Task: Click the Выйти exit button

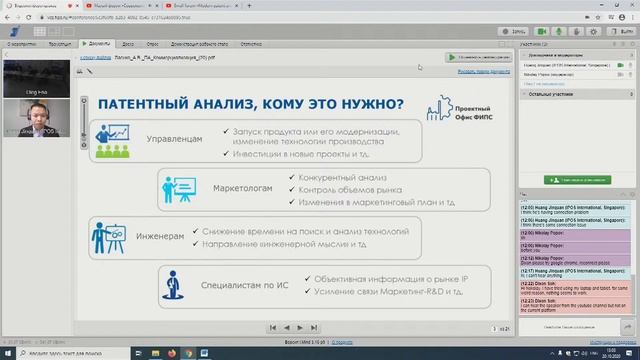Action: click(x=622, y=31)
